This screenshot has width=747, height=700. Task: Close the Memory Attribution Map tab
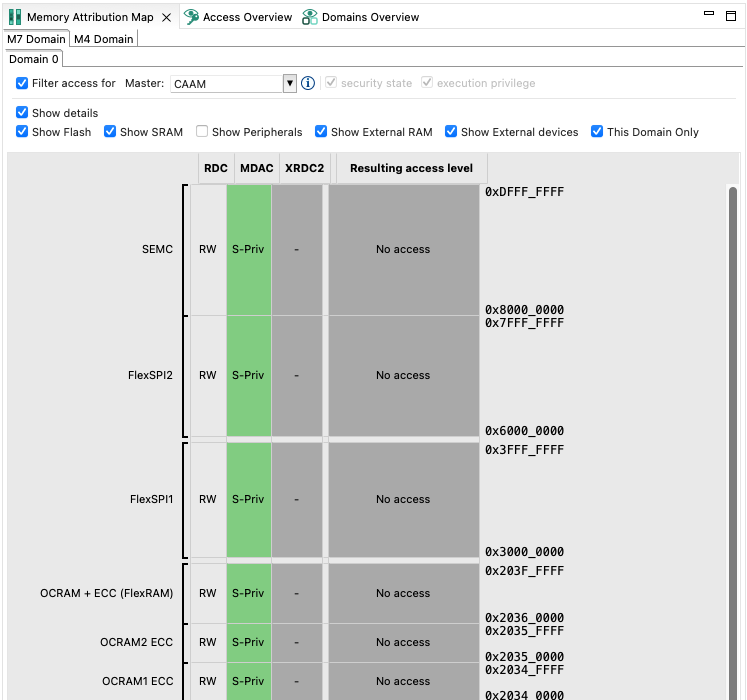[167, 17]
